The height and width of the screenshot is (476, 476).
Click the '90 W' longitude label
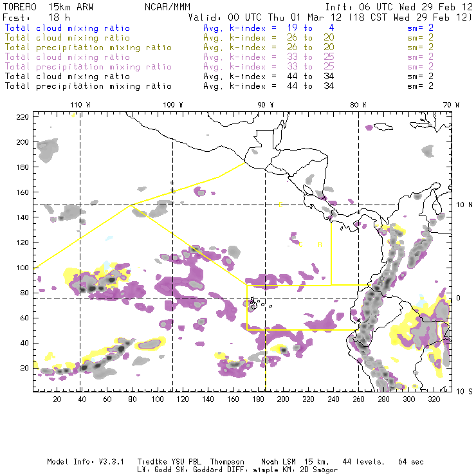pyautogui.click(x=266, y=105)
